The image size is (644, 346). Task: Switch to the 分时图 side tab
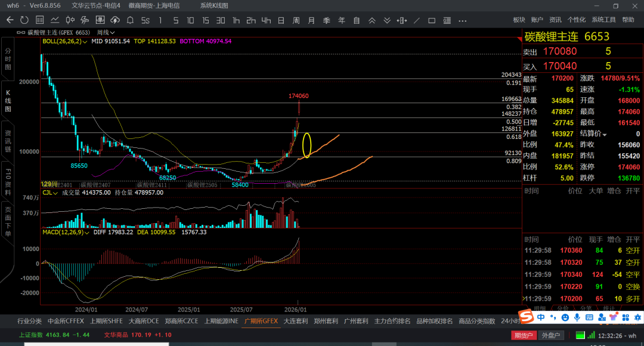8,59
